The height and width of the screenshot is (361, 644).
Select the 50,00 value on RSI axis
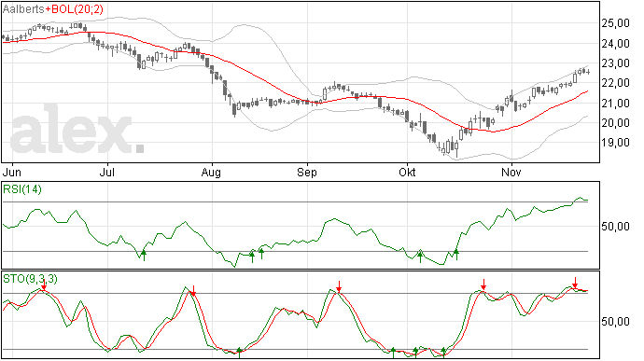click(x=615, y=227)
